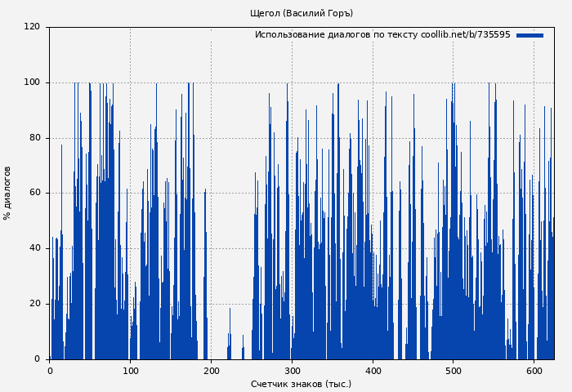This screenshot has width=572, height=392.
Task: Click the y-axis tick label 80
Action: tap(34, 138)
